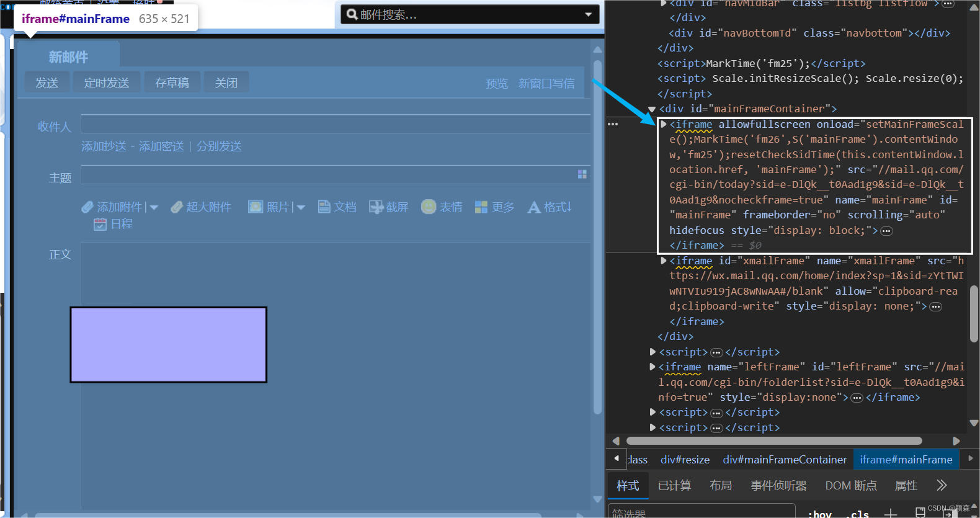This screenshot has height=518, width=980.
Task: Click the 添加密送 link
Action: click(x=161, y=146)
